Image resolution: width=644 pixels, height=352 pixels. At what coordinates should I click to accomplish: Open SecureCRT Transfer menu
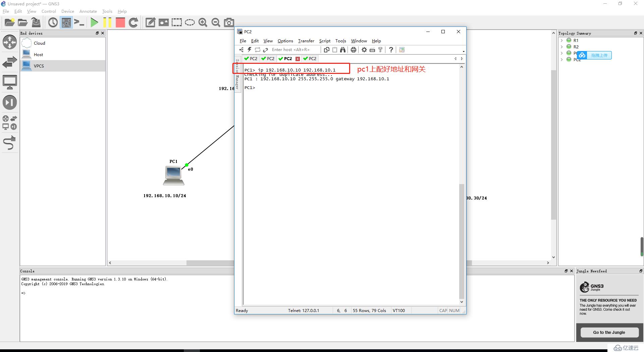306,41
